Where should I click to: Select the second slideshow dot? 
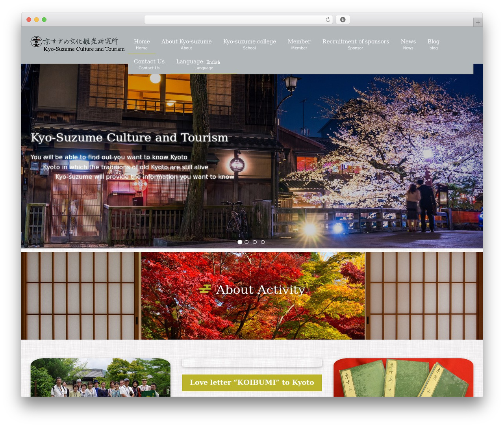click(x=246, y=242)
